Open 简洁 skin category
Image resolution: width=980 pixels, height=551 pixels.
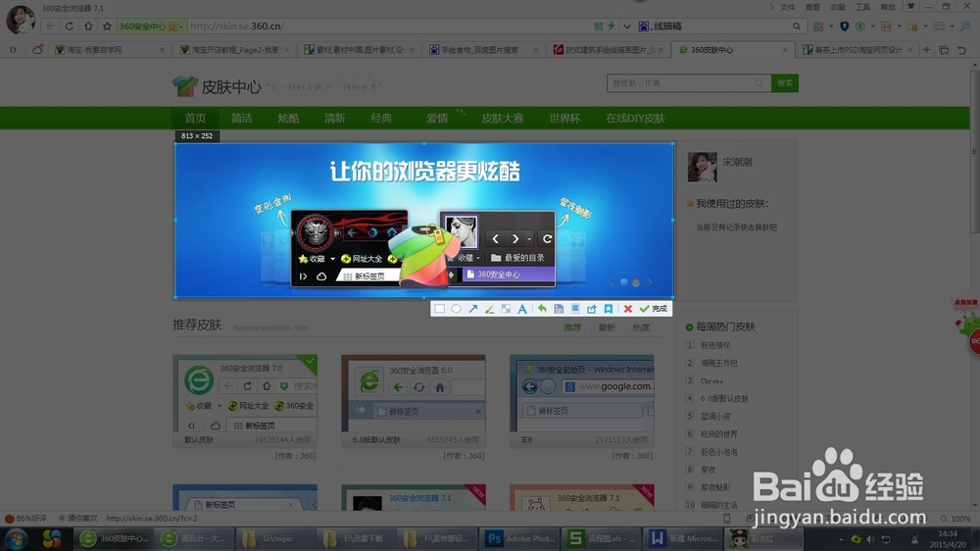coord(242,119)
